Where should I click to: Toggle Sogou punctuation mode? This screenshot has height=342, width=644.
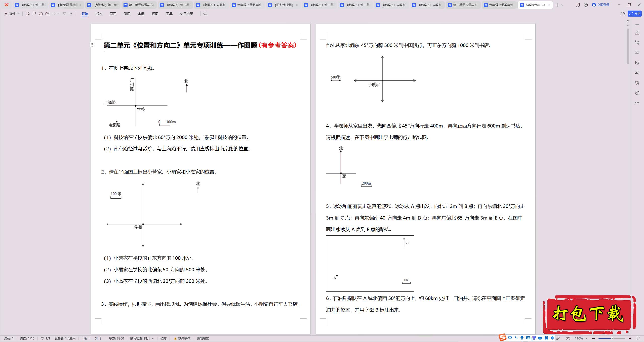click(516, 338)
